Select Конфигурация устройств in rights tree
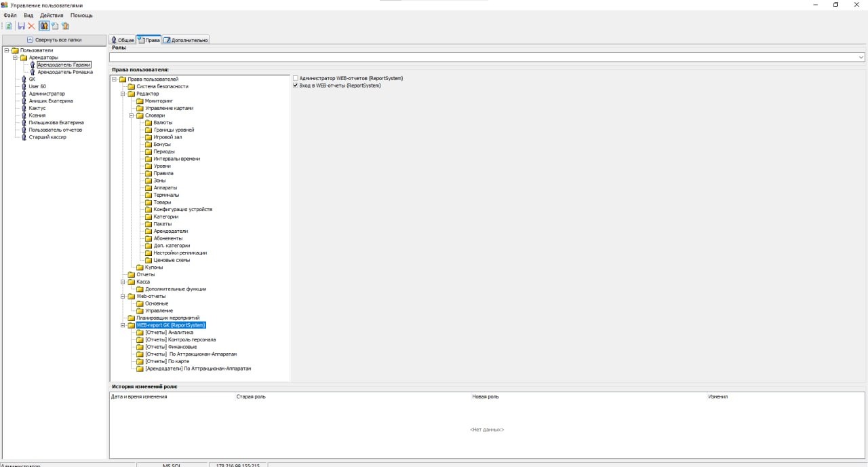This screenshot has height=467, width=868. pyautogui.click(x=183, y=210)
